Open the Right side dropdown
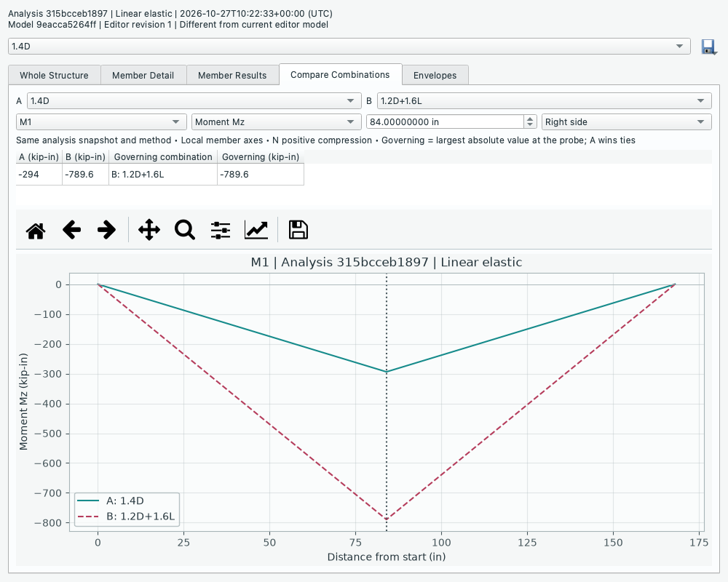 click(x=626, y=122)
